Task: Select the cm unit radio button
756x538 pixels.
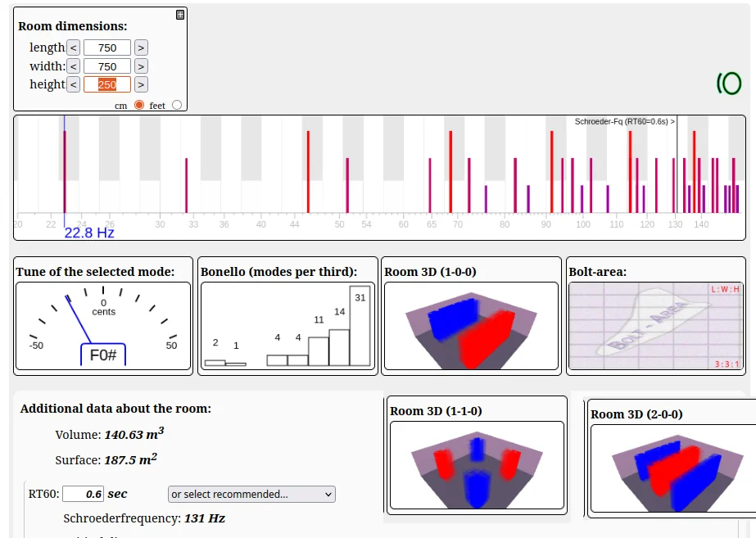Action: (x=139, y=105)
